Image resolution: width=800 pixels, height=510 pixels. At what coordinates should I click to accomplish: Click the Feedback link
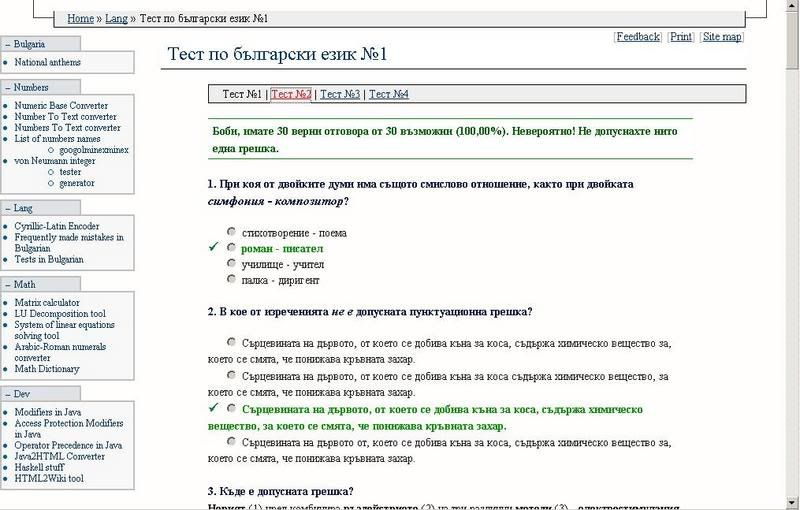(638, 37)
